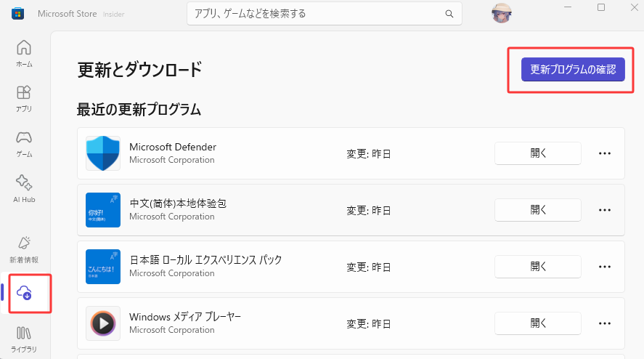Open the Library (ライブラリ) sidebar item
644x359 pixels.
coord(24,339)
